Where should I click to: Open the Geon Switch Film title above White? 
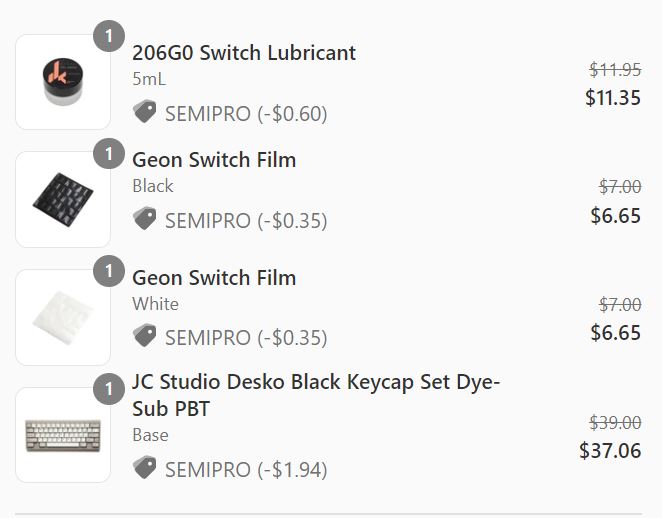(x=214, y=277)
